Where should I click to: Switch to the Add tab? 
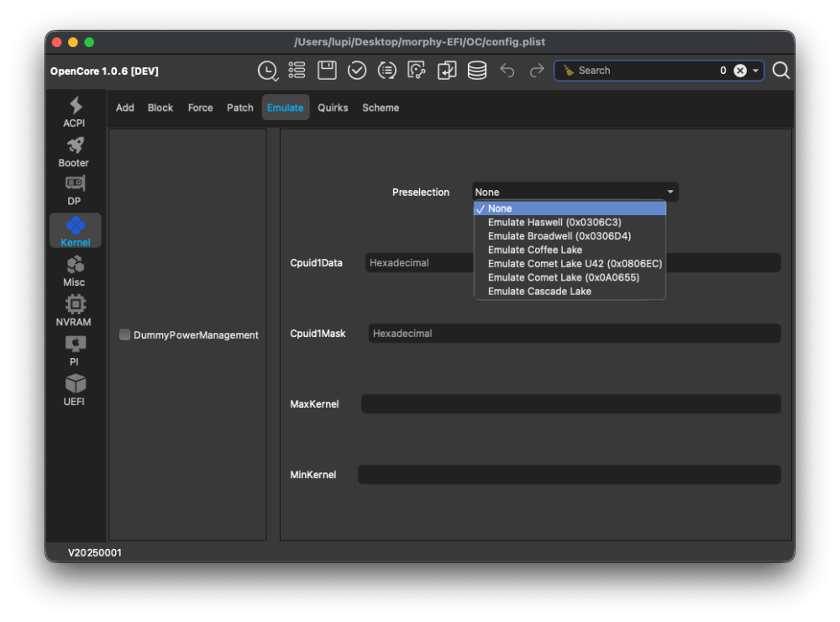click(x=125, y=108)
